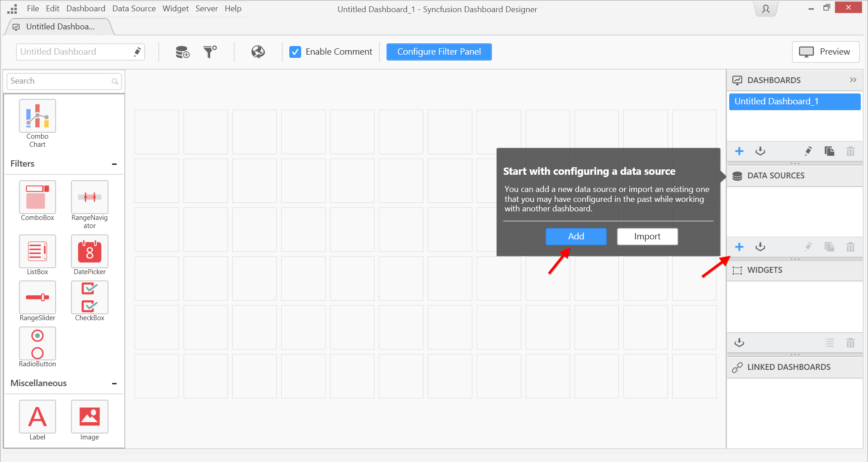868x462 pixels.
Task: Open the Help menu
Action: coord(233,9)
